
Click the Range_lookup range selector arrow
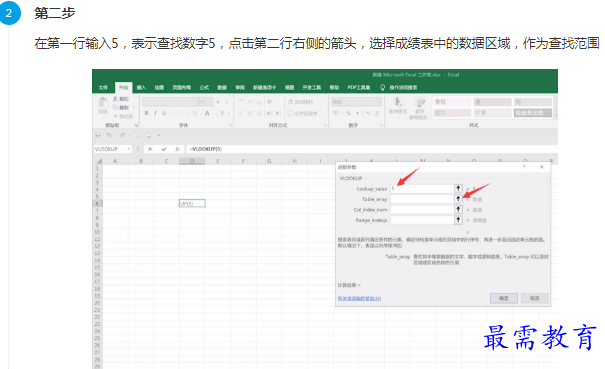(x=458, y=220)
